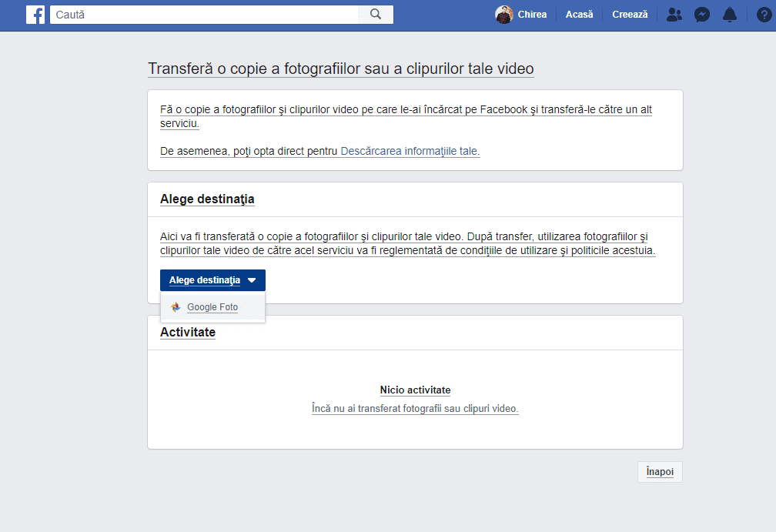Click the Activitate section heading
This screenshot has height=532, width=776.
[x=187, y=332]
